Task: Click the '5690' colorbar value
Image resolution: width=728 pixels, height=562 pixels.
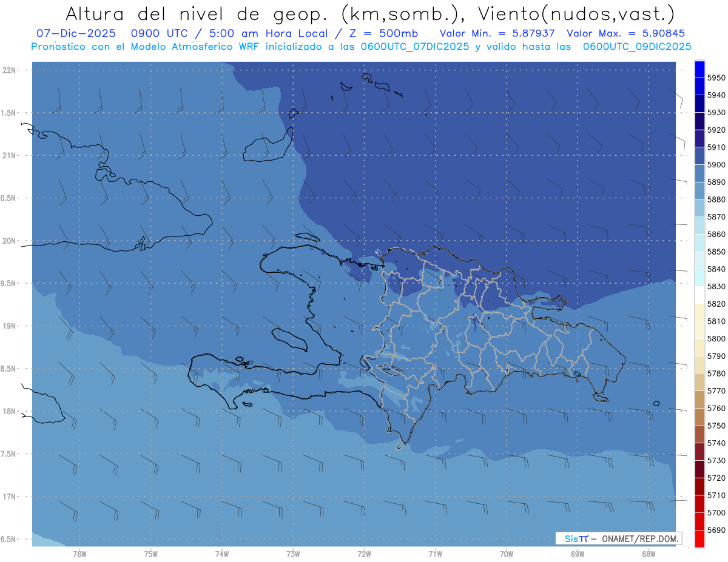Action: [x=716, y=530]
